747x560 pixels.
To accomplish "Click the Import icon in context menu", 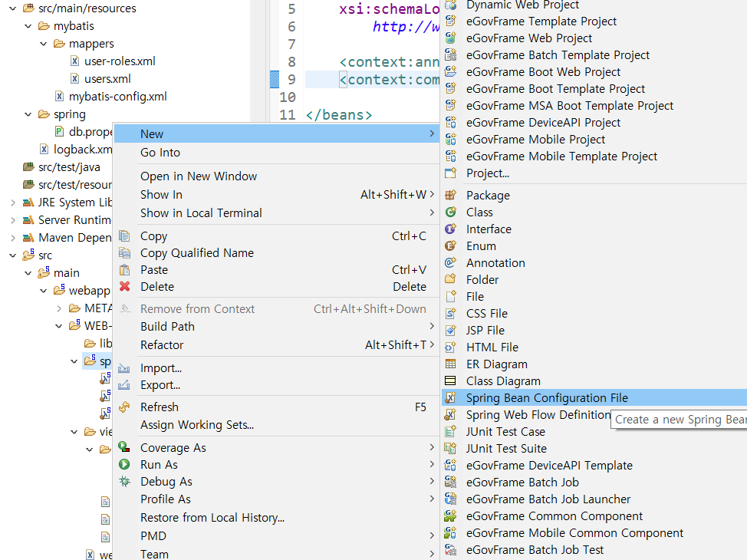I will (x=124, y=368).
